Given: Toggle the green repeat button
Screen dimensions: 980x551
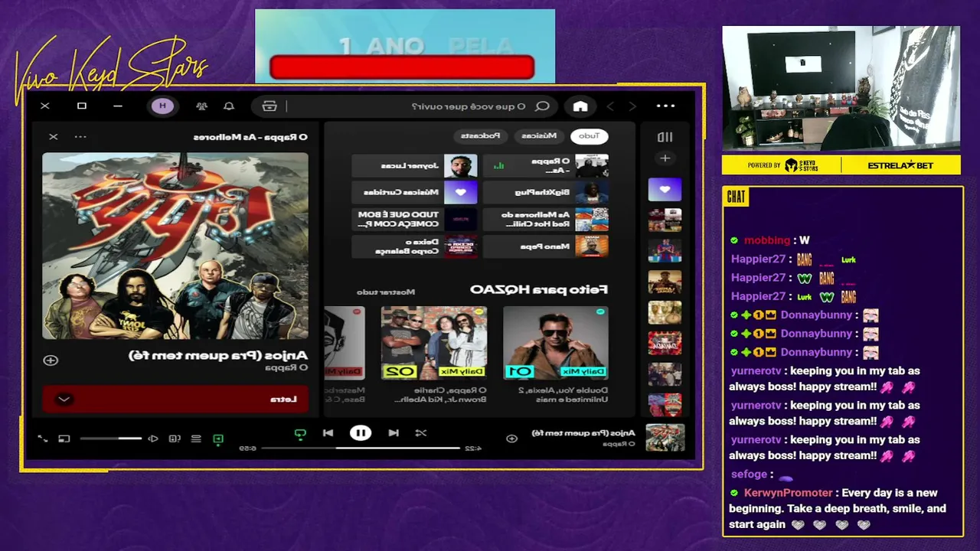Looking at the screenshot, I should click(300, 434).
